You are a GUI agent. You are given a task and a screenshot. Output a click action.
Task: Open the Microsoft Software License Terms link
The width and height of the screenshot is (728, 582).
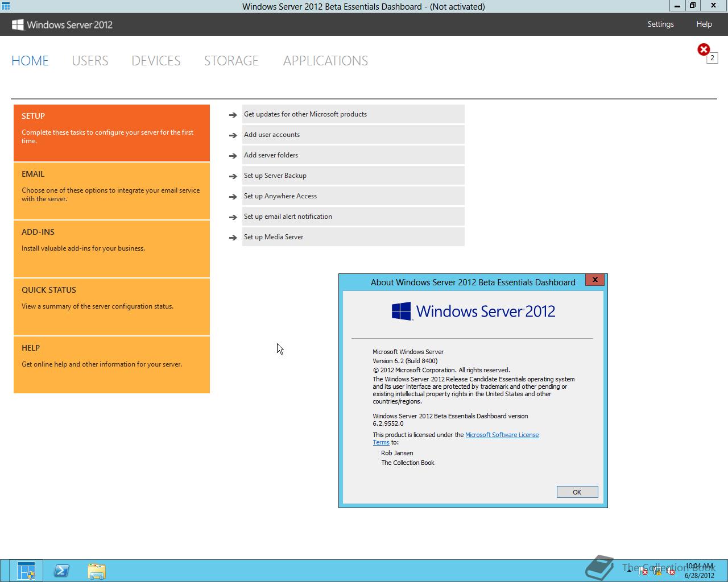point(502,435)
